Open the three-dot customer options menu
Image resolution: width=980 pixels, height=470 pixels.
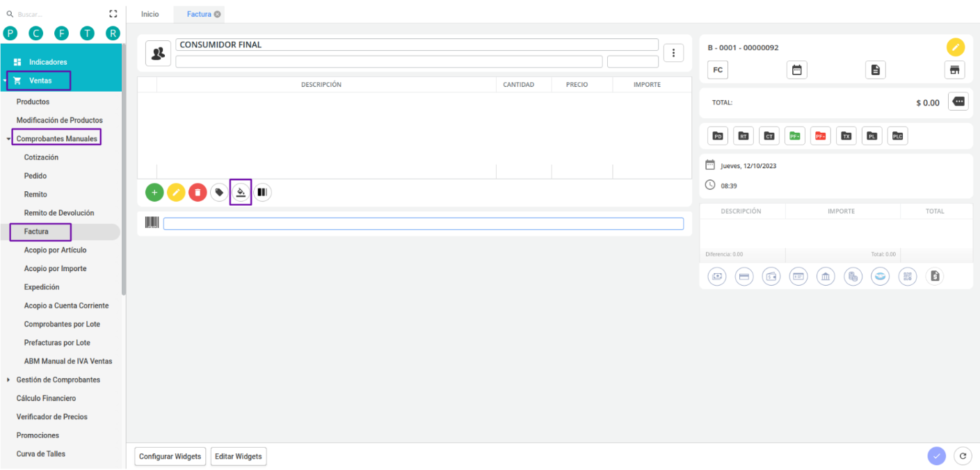coord(673,53)
